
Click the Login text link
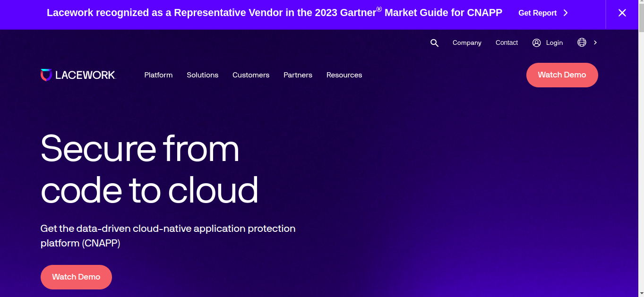click(x=554, y=42)
